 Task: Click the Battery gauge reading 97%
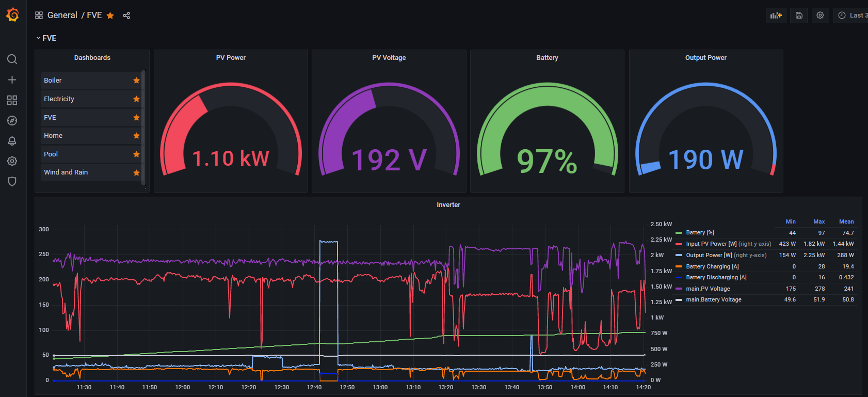pos(547,161)
